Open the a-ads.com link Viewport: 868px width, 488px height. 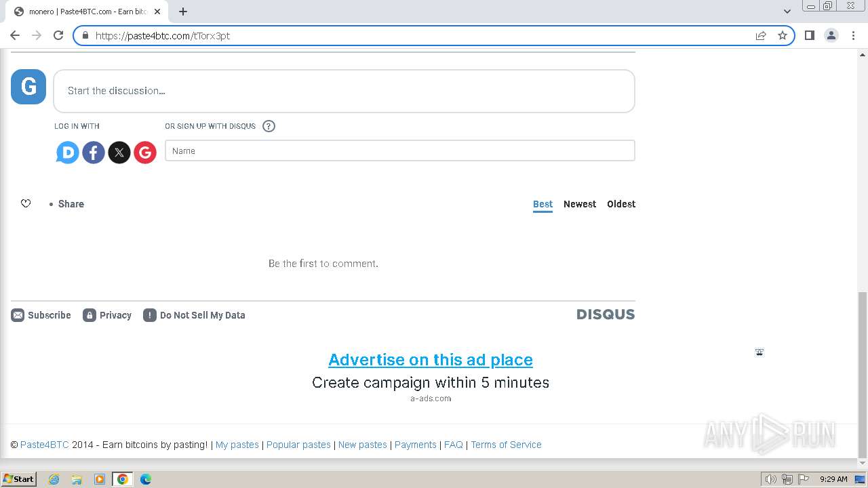pyautogui.click(x=431, y=399)
